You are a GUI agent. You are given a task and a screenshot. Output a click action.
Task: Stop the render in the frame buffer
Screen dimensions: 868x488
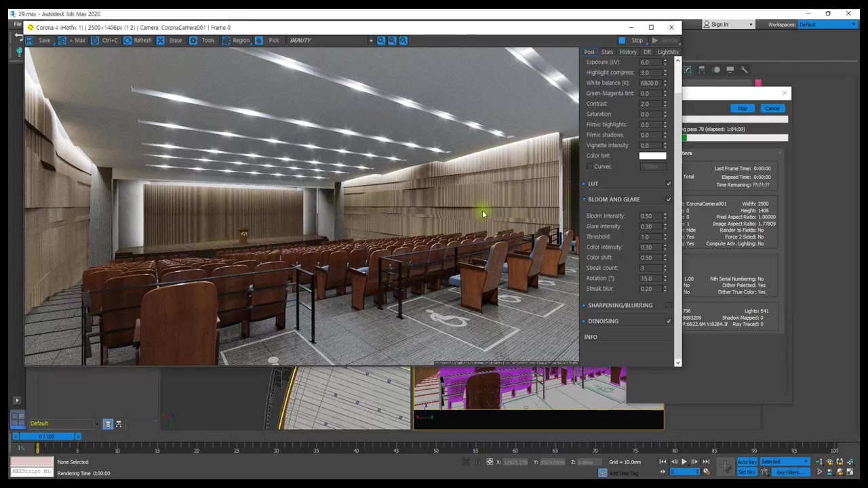(631, 41)
